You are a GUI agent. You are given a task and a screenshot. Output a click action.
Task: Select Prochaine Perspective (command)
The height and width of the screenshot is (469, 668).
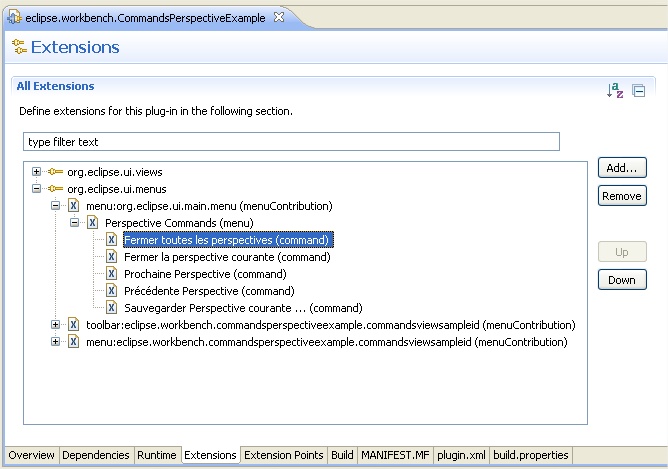point(205,274)
